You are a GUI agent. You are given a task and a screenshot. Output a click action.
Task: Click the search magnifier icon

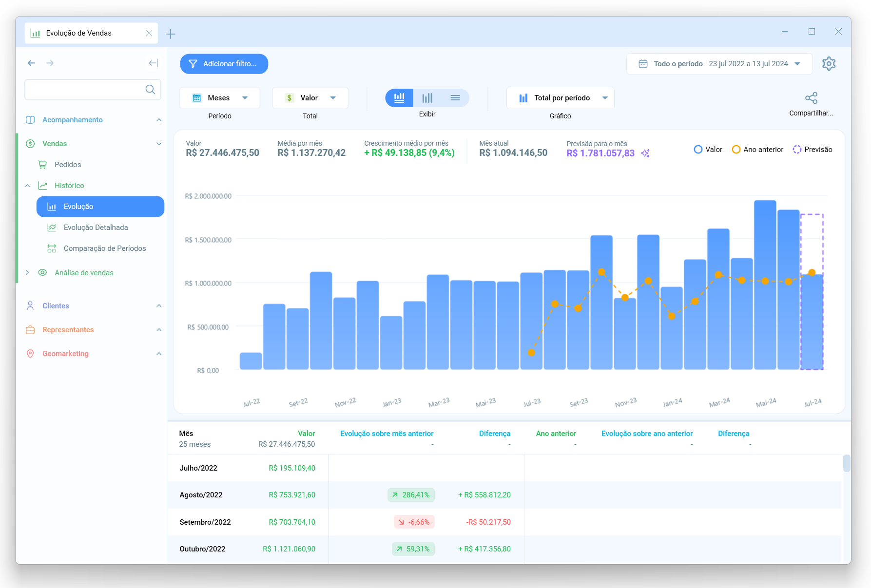tap(150, 90)
